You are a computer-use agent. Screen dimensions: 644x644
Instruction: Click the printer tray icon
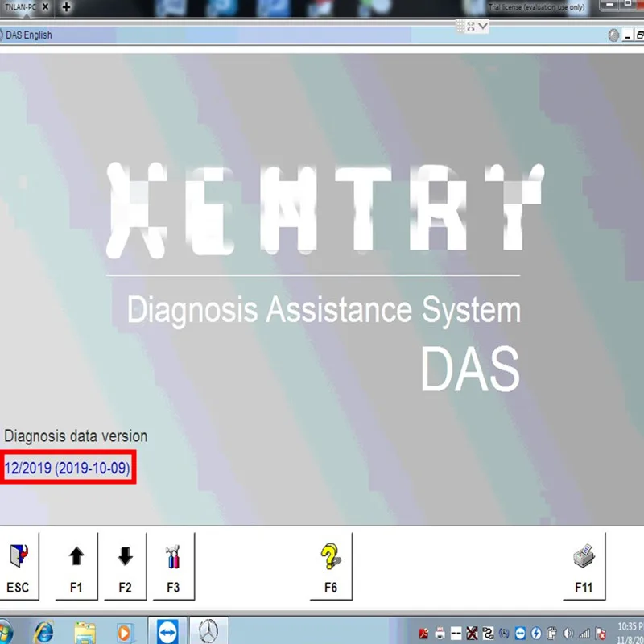point(440,634)
